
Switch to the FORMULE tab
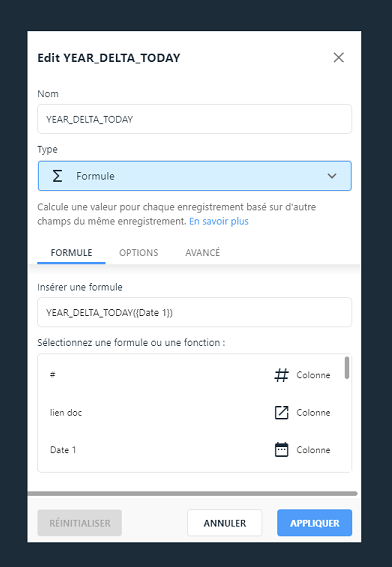click(x=71, y=252)
